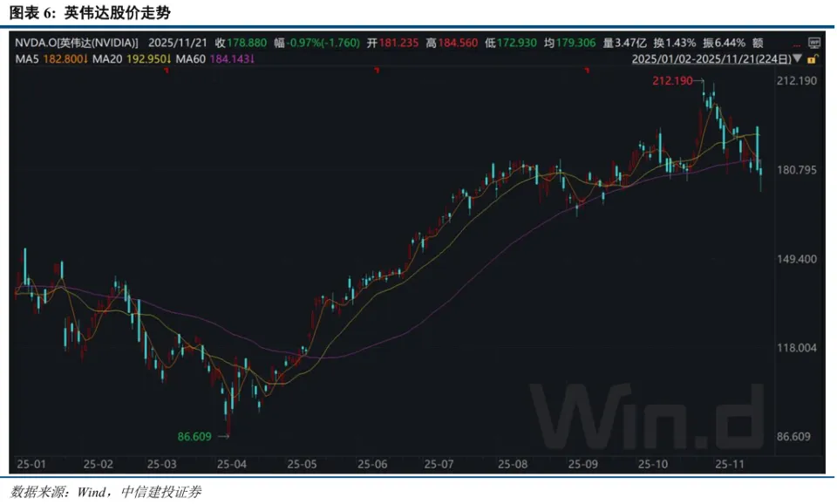Click the red 212.190 high price label
Viewport: 837px width, 504px height.
672,81
